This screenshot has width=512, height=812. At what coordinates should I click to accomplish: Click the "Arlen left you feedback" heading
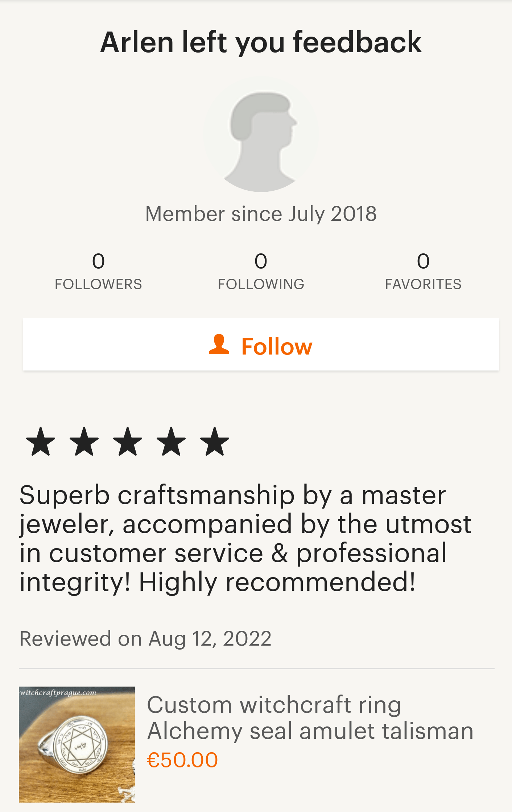pyautogui.click(x=261, y=42)
